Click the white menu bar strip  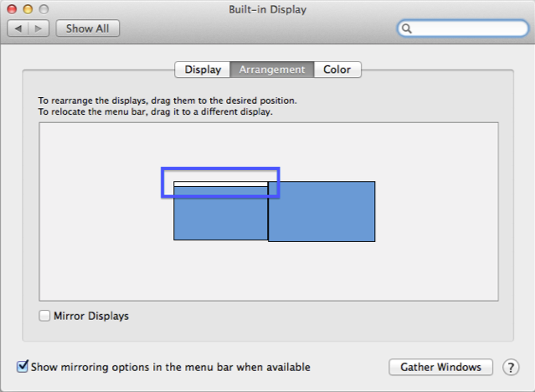tap(220, 183)
